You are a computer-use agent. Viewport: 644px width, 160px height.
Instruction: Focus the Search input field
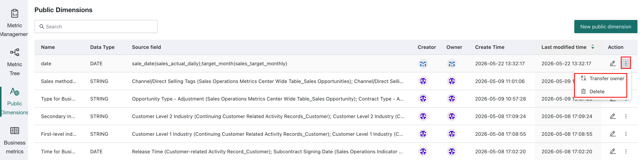tap(96, 26)
